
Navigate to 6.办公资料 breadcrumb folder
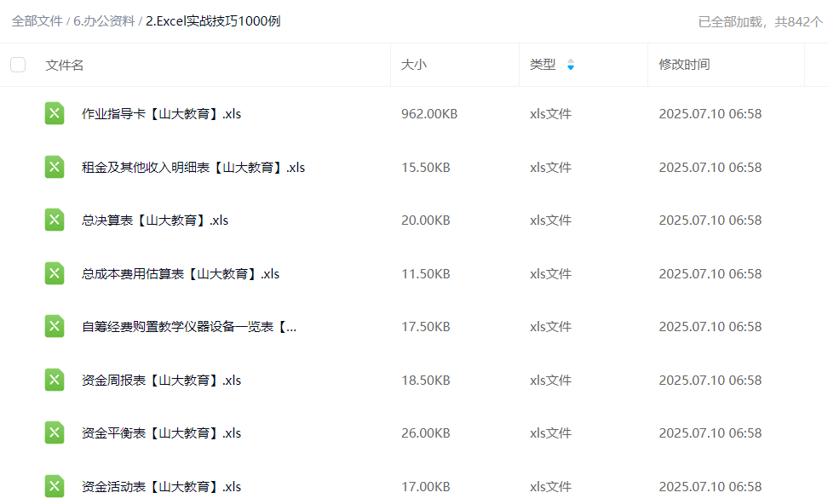tap(104, 21)
